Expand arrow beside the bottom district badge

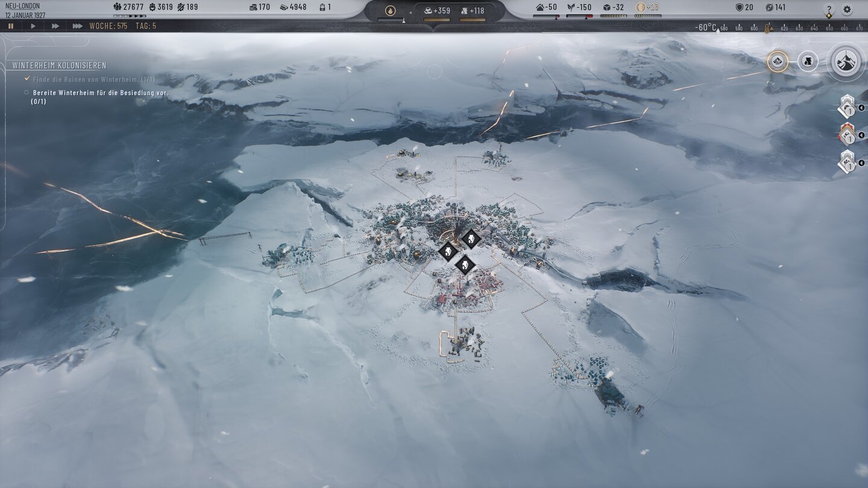coord(861,163)
